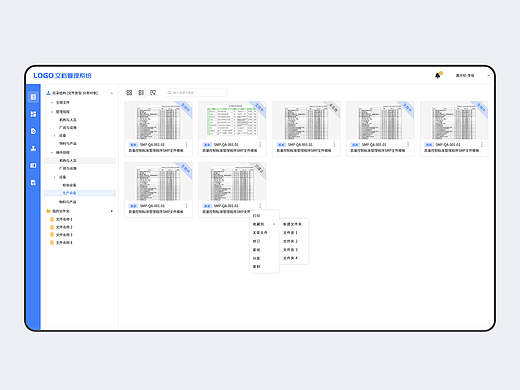
Task: Select the grey-highlighted 机构与人员 tree row
Action: click(80, 161)
